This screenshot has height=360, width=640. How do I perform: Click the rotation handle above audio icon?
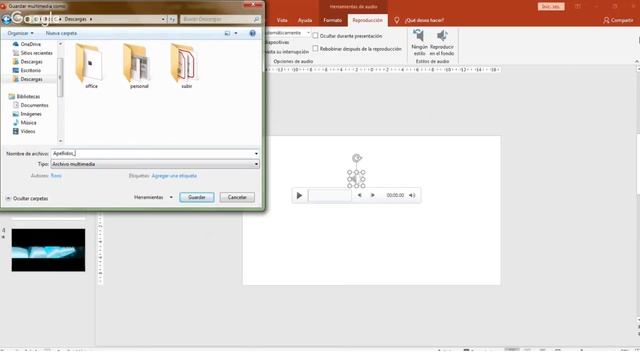click(357, 158)
